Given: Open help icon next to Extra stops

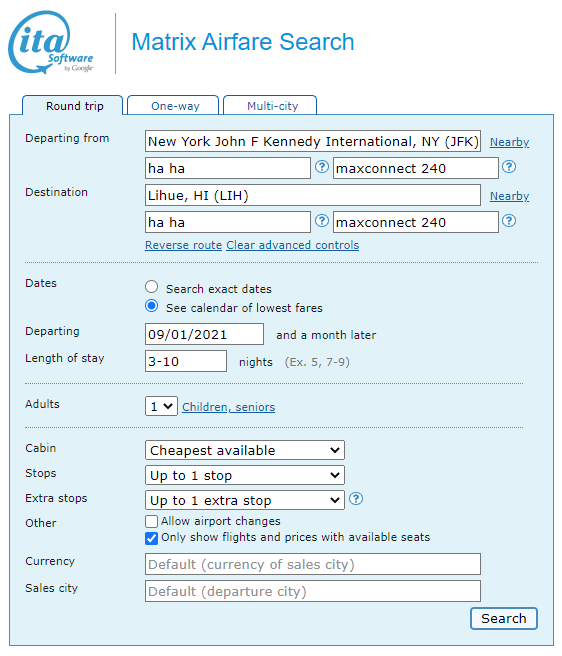Looking at the screenshot, I should (356, 499).
